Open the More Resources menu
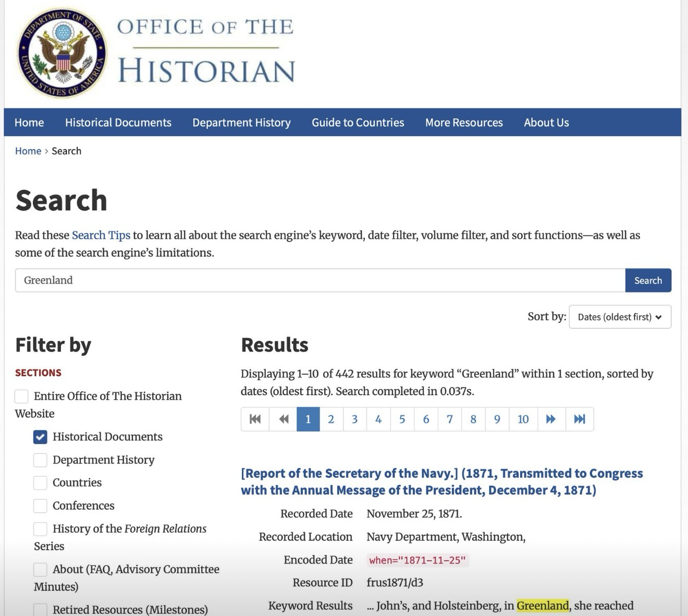The image size is (688, 616). tap(464, 122)
